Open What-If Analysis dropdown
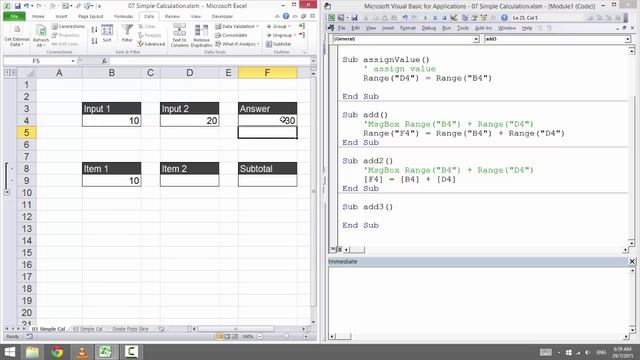The image size is (640, 360). (237, 44)
